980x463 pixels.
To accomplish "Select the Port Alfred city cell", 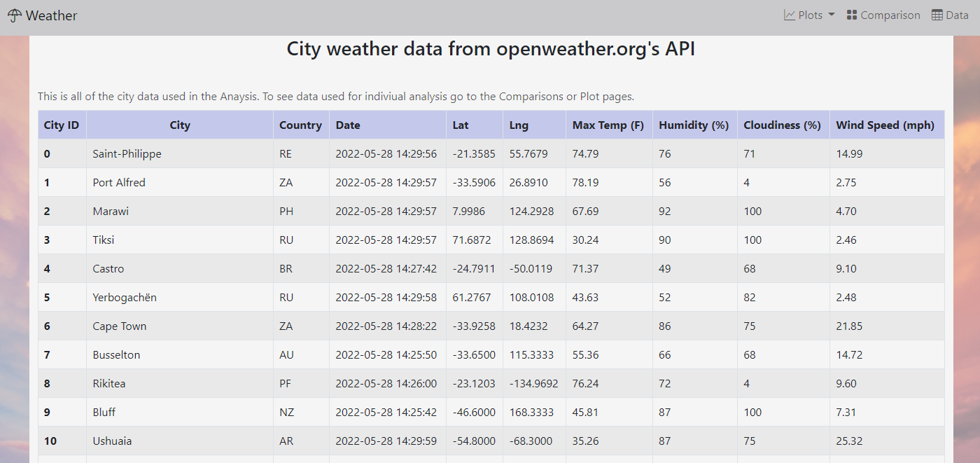I will (x=180, y=182).
